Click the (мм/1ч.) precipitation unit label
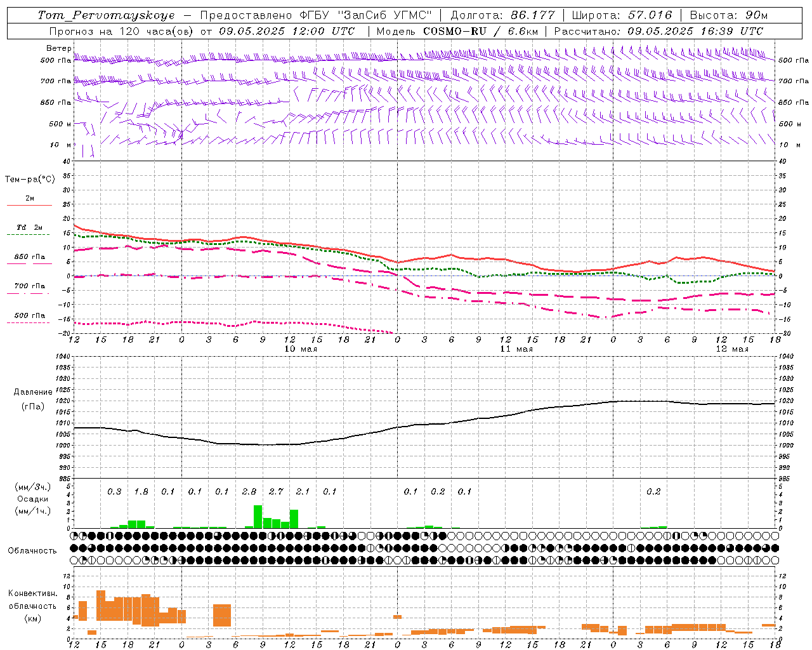Screen dimensions: 812x650 click(x=32, y=511)
